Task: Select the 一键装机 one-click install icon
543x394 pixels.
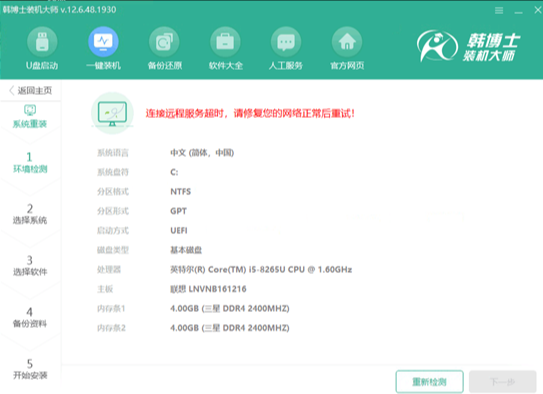Action: (x=103, y=42)
